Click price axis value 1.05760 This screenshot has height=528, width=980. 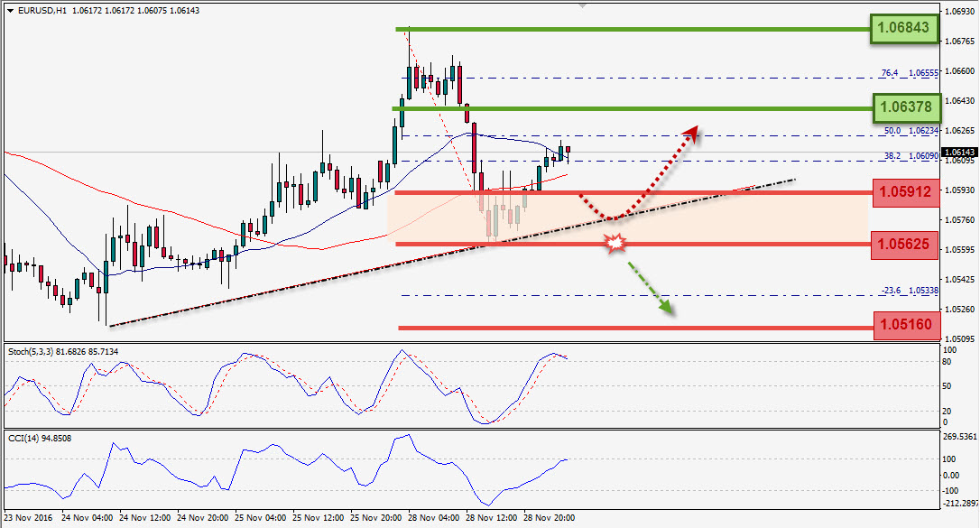click(x=959, y=220)
